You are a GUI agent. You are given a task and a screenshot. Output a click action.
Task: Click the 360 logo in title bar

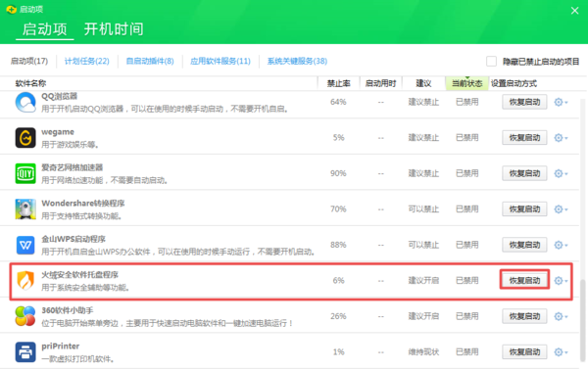(11, 9)
